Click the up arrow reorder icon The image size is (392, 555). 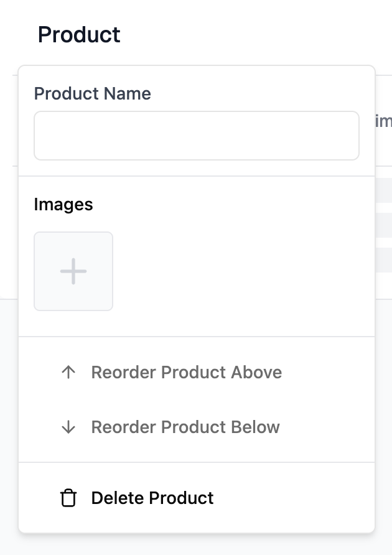[x=68, y=372]
